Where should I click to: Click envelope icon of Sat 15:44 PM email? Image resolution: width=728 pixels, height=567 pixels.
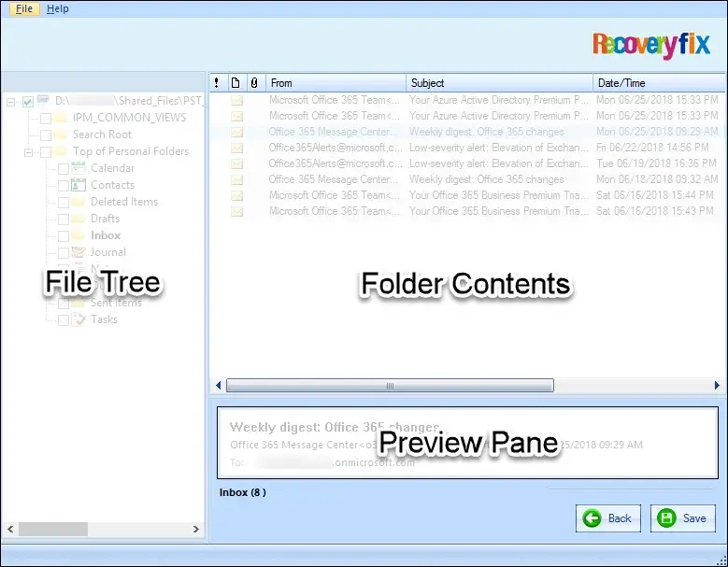coord(236,196)
